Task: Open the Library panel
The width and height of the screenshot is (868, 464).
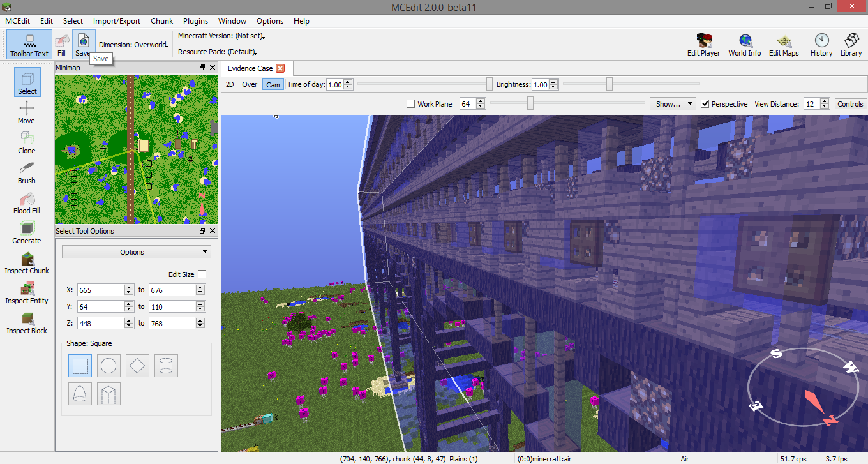Action: click(851, 45)
